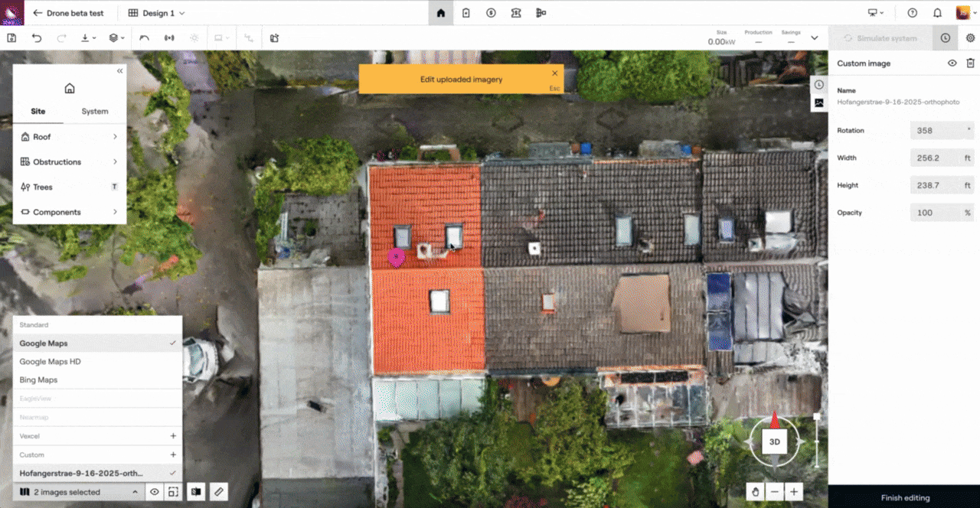Open the measure ruler tool
Viewport: 980px width, 508px height.
[218, 492]
